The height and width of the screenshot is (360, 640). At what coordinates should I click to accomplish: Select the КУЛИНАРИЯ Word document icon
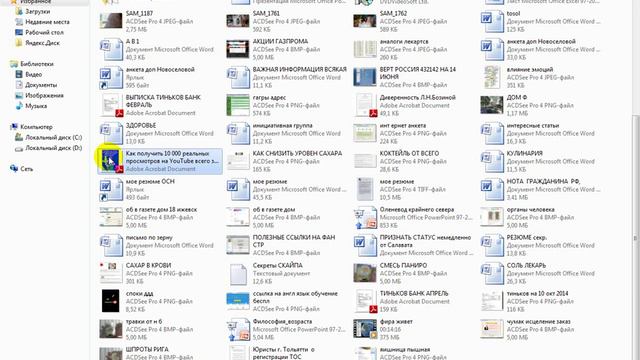(x=492, y=162)
